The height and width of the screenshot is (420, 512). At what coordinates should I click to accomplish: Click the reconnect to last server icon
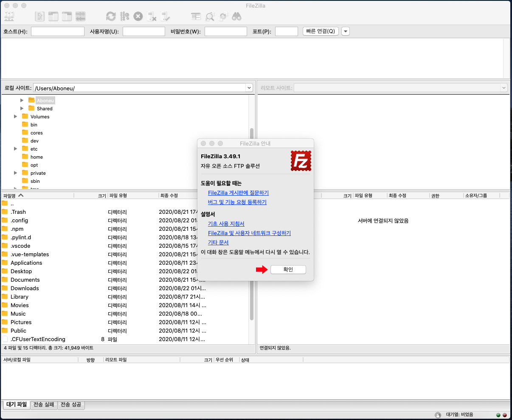click(x=165, y=17)
